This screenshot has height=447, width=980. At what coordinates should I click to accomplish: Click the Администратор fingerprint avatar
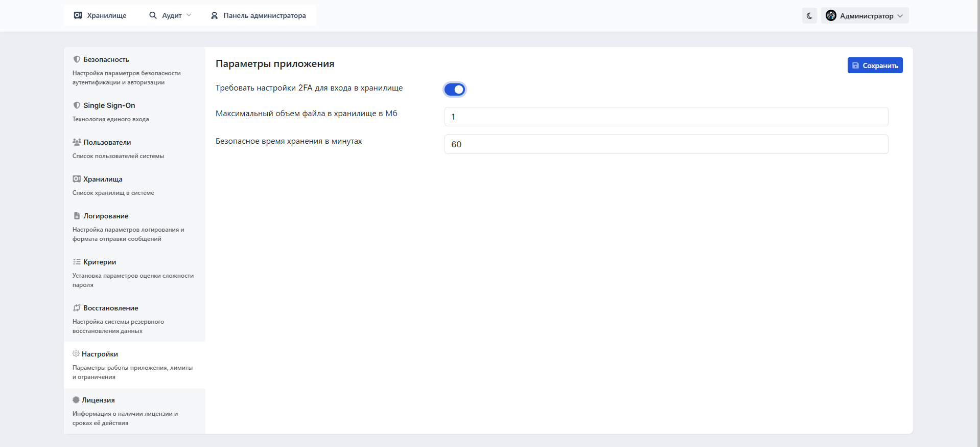(831, 16)
